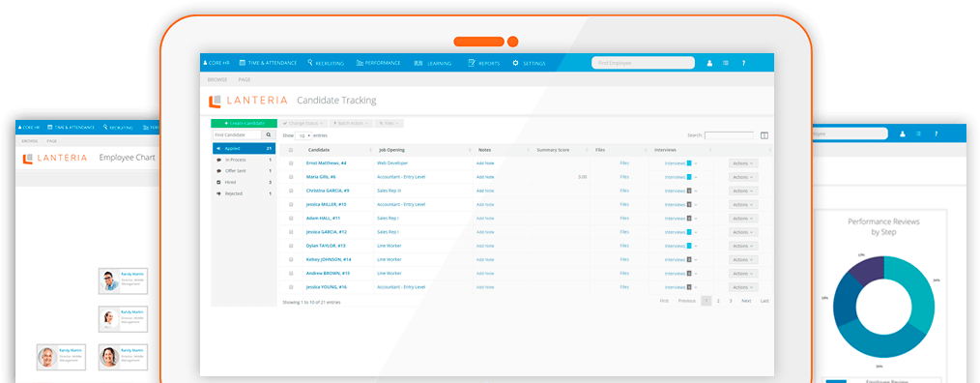Open the Performance menu in center window
Image resolution: width=980 pixels, height=383 pixels.
pyautogui.click(x=379, y=63)
